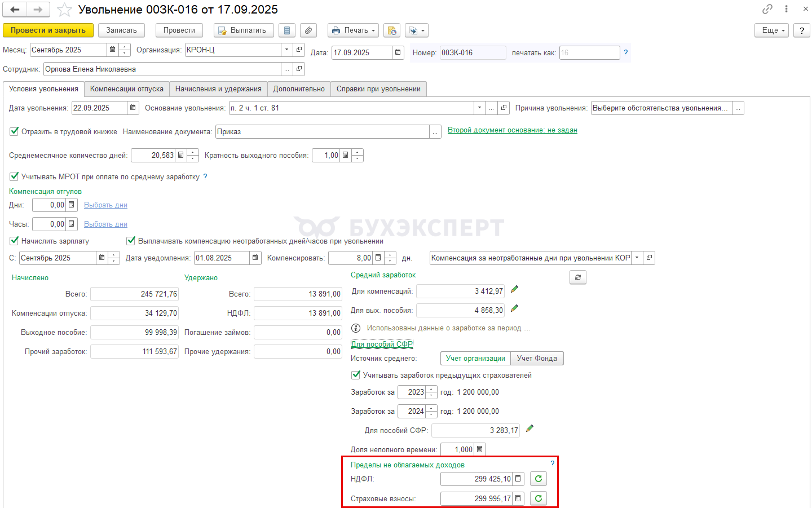The width and height of the screenshot is (812, 508).
Task: Adjust the Заработок за 2024 year stepper
Action: tap(431, 411)
